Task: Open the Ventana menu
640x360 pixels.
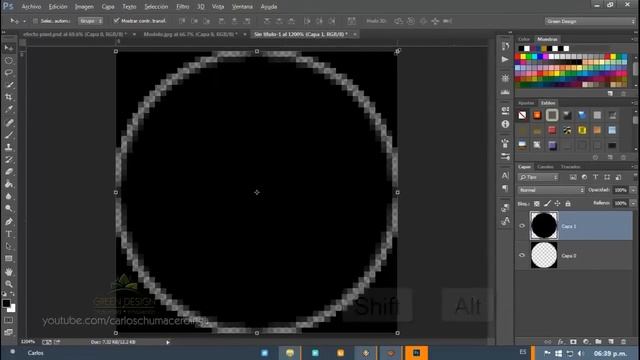Action: click(x=242, y=7)
